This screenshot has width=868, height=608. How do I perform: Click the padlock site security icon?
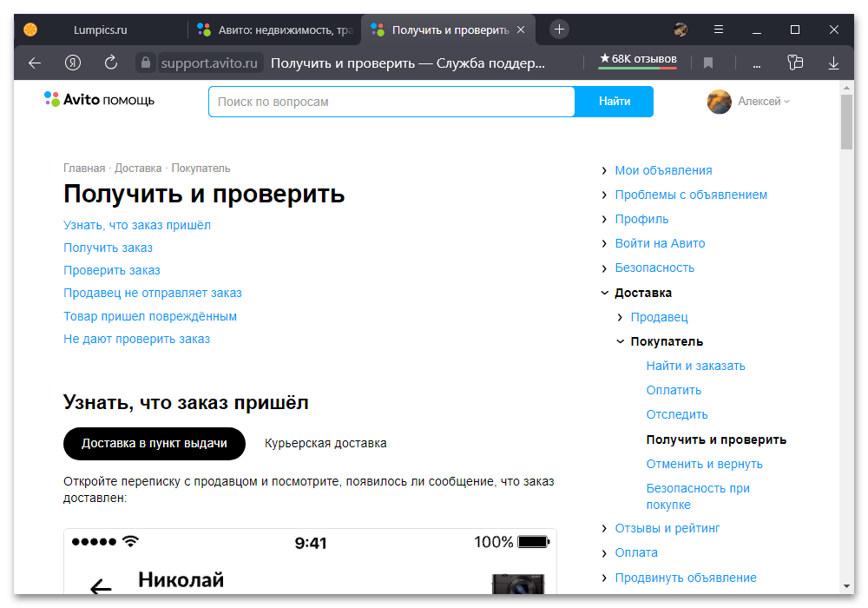(146, 63)
